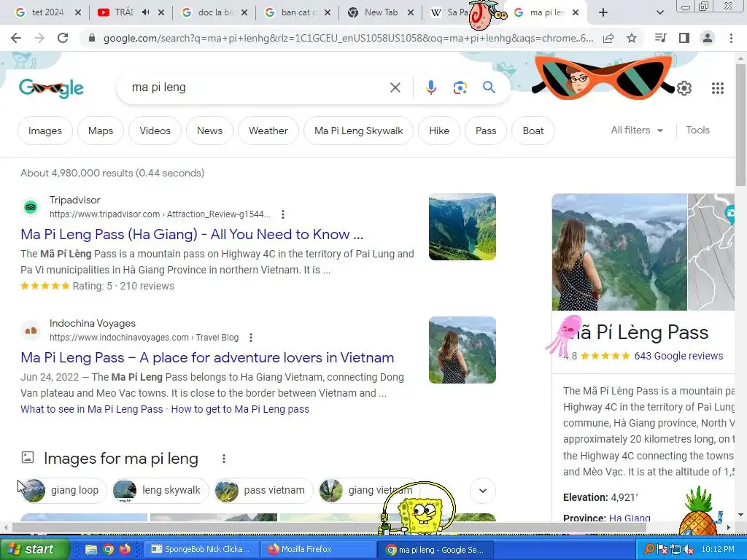Filter results by Images
The image size is (747, 560).
[x=44, y=131]
